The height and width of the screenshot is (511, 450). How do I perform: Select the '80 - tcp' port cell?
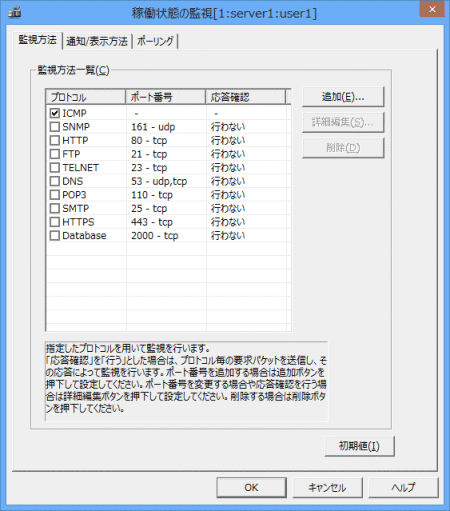click(149, 140)
